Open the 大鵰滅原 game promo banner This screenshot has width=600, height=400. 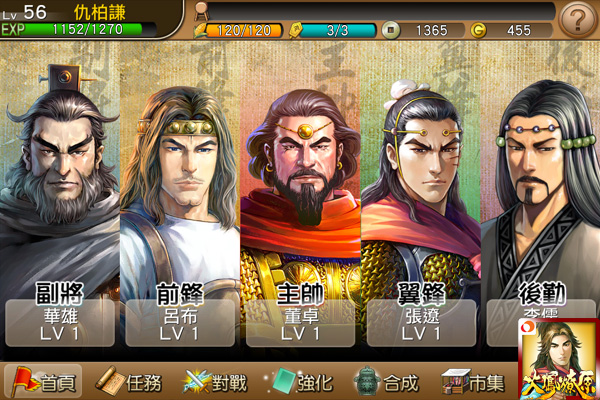coord(559,359)
